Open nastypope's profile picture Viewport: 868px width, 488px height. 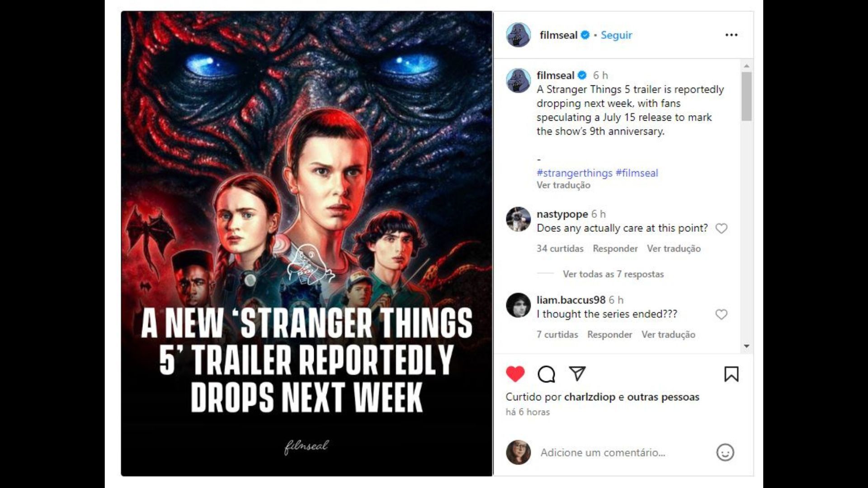(x=518, y=219)
